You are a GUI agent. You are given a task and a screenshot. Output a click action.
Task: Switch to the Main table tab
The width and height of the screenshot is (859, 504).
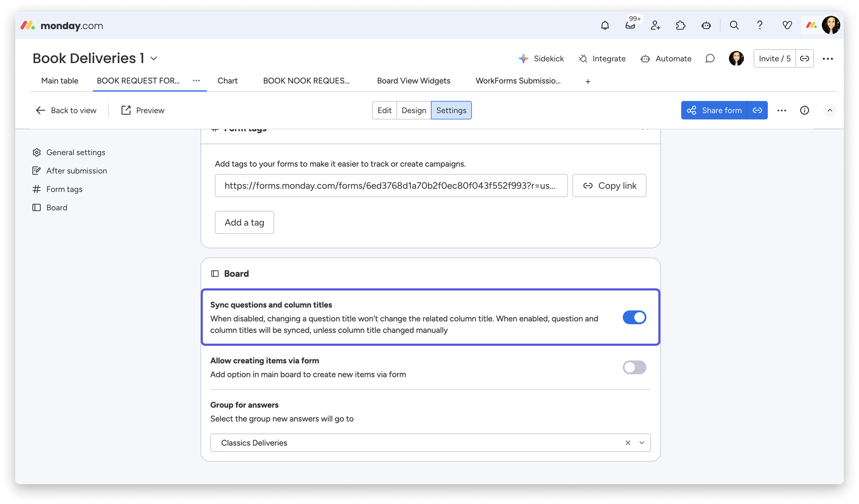point(59,81)
